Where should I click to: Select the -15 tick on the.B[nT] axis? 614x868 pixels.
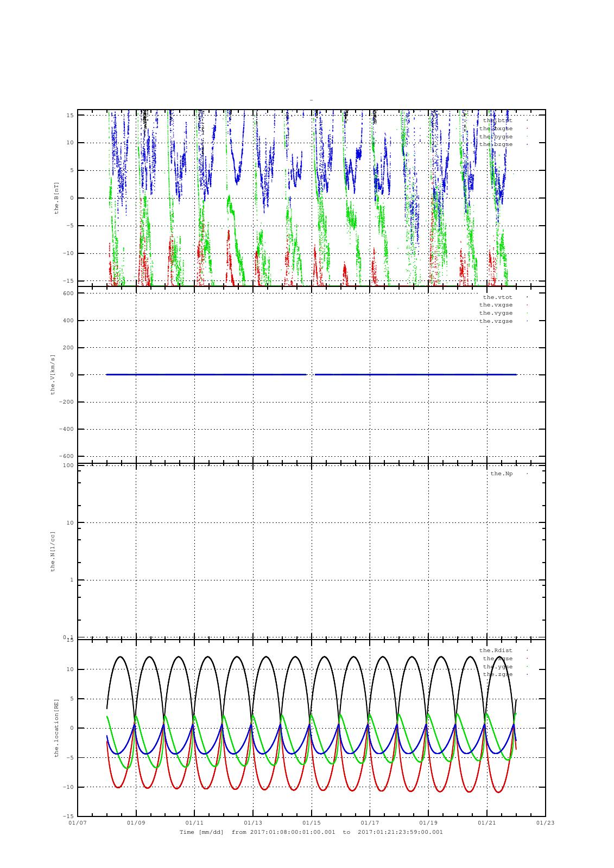pyautogui.click(x=68, y=281)
